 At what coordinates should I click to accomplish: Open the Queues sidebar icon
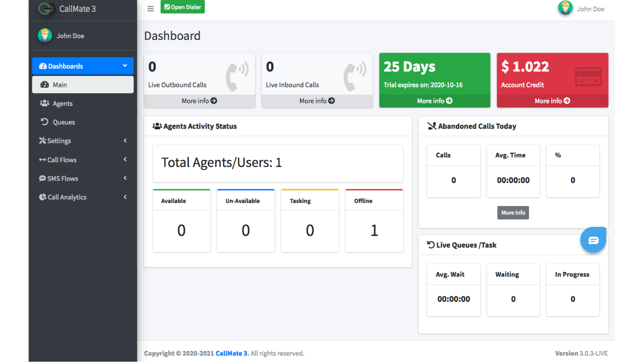(44, 122)
